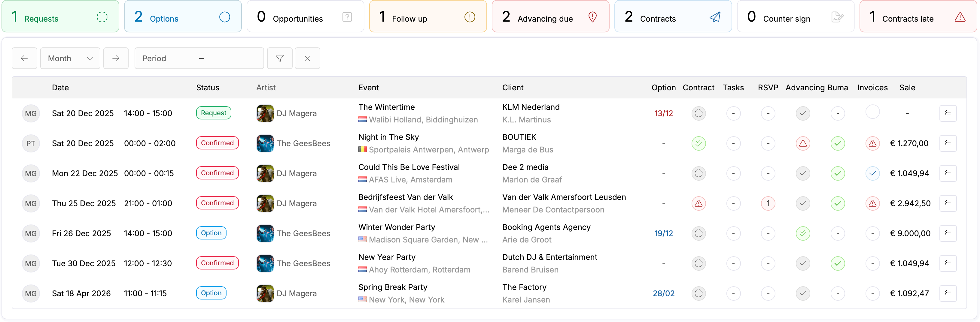Select the Advancing due summary tab
The width and height of the screenshot is (980, 322).
[550, 17]
